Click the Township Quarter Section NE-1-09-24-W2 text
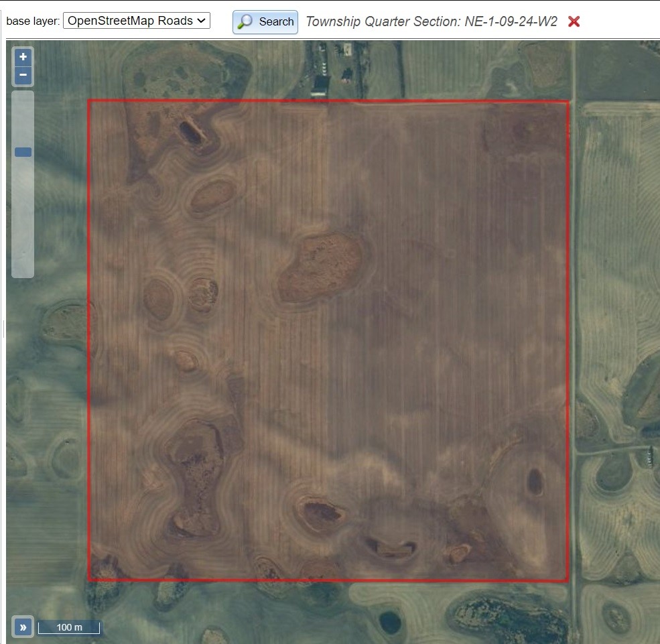The image size is (660, 644). click(x=432, y=21)
